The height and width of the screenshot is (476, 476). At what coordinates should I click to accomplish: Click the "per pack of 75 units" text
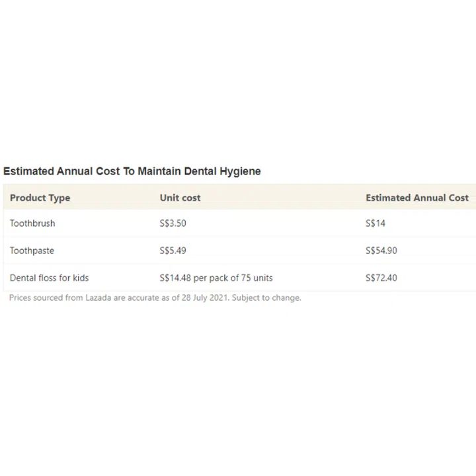[x=233, y=278]
